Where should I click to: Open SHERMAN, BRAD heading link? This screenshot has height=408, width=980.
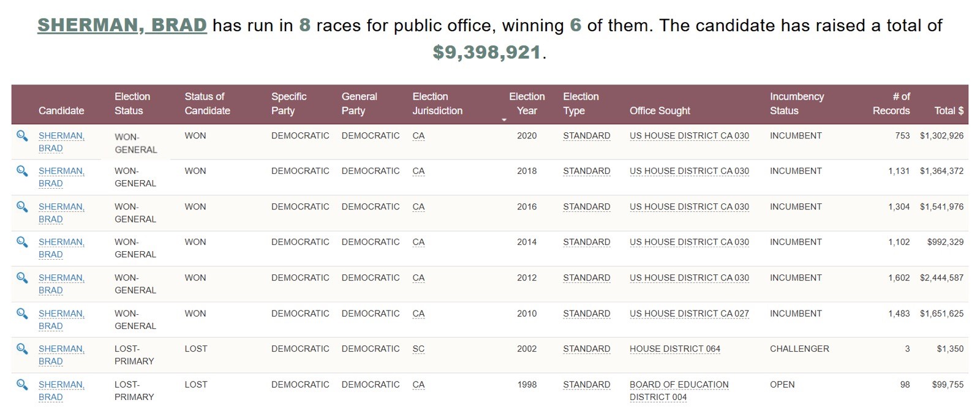tap(122, 25)
